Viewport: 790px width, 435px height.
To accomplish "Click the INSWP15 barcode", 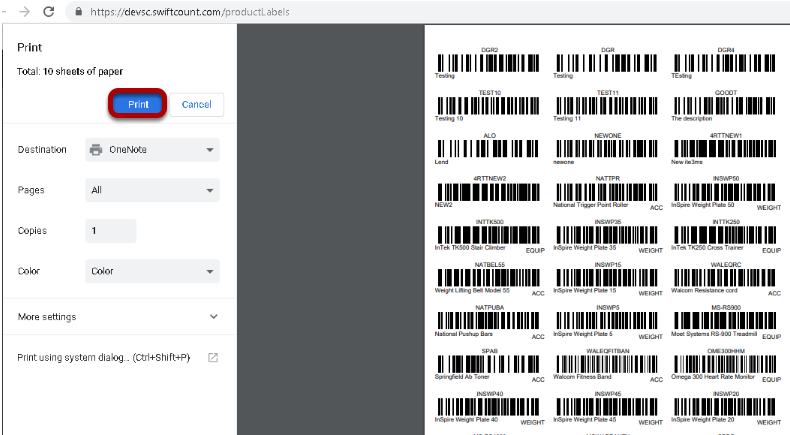I will tap(607, 278).
